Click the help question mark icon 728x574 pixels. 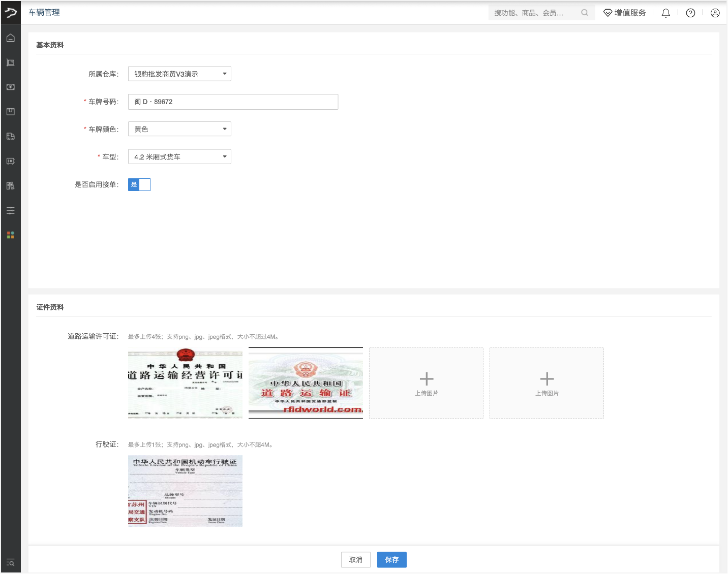click(690, 13)
